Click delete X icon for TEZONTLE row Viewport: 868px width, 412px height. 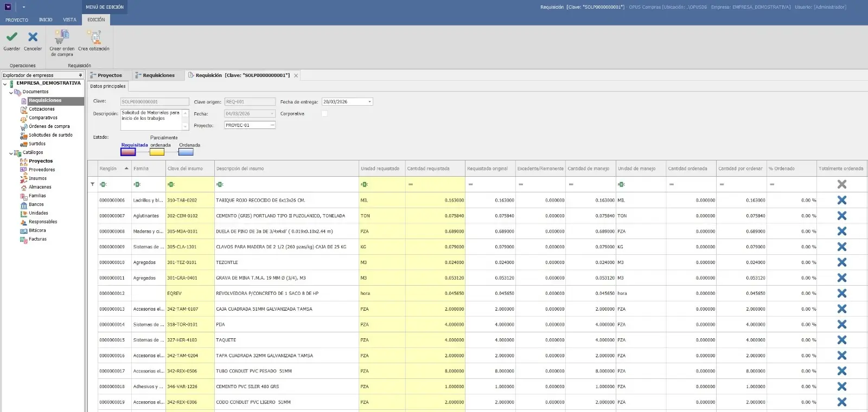coord(841,262)
